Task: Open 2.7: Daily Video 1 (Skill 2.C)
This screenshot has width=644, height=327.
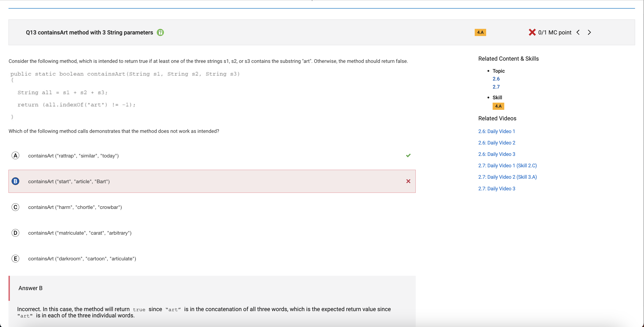Action: tap(508, 166)
